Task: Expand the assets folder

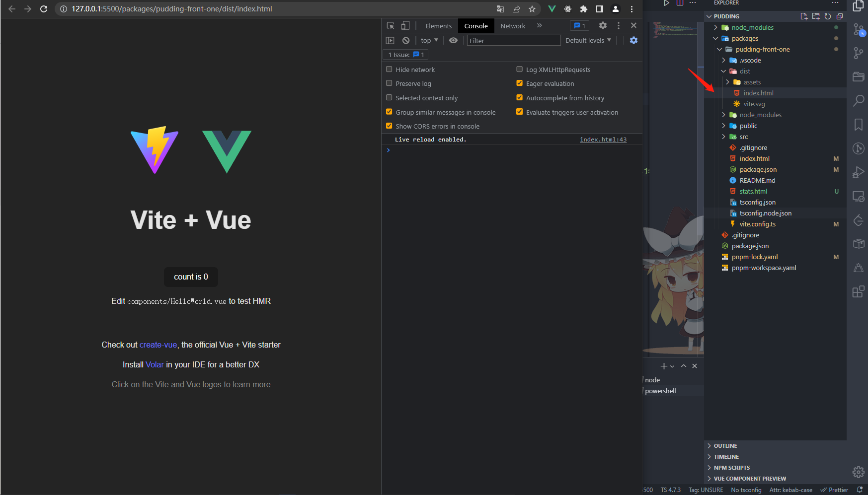Action: (x=728, y=82)
